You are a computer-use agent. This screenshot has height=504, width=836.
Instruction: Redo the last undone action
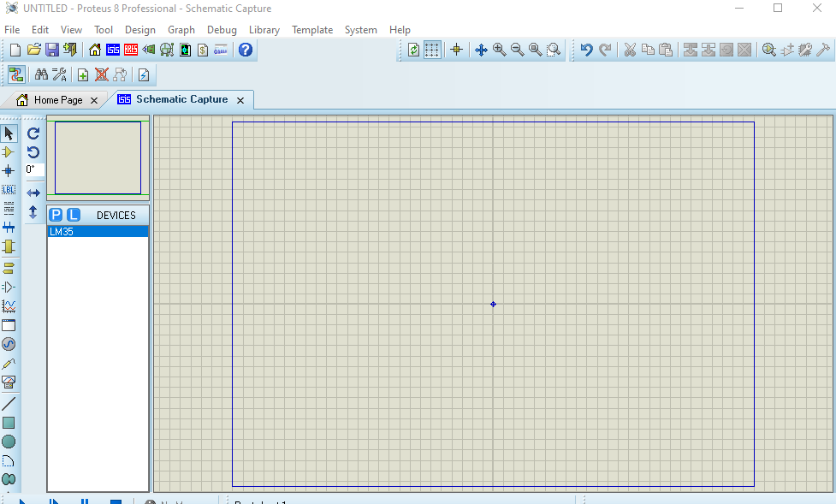[x=605, y=50]
